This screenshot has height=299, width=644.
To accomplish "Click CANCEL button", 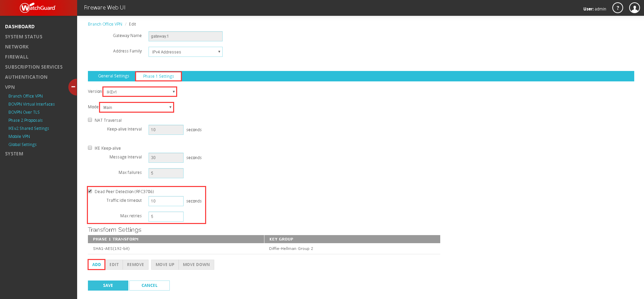I will pyautogui.click(x=150, y=286).
